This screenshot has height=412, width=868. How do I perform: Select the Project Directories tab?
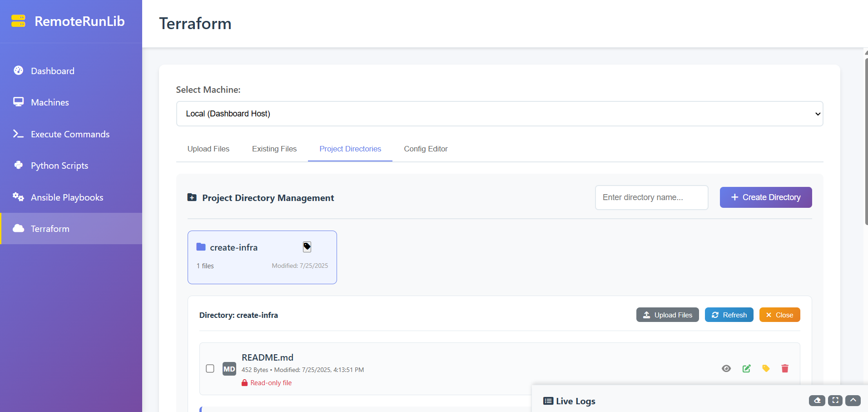pyautogui.click(x=350, y=149)
